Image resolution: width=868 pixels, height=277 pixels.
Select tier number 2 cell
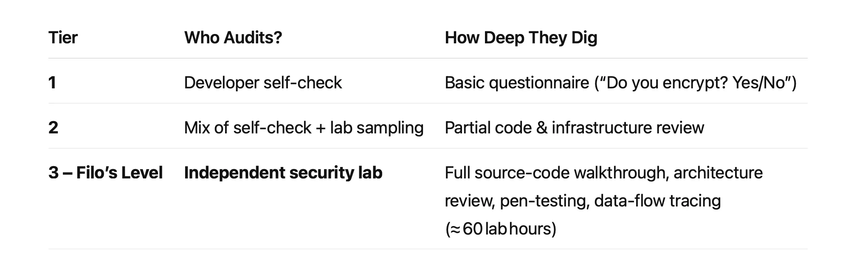point(53,128)
